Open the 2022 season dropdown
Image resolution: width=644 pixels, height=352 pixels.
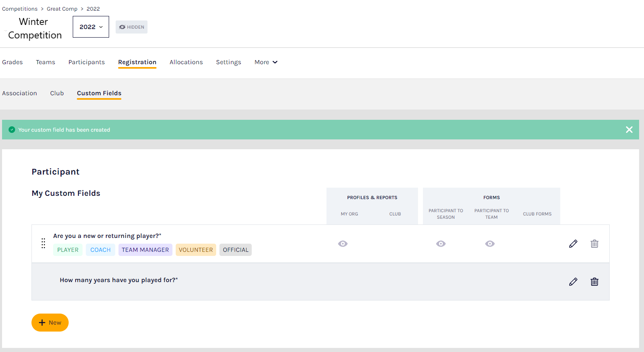point(91,27)
